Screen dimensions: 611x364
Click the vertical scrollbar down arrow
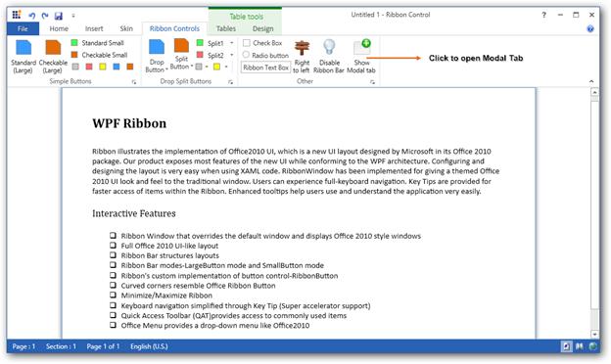tap(594, 334)
